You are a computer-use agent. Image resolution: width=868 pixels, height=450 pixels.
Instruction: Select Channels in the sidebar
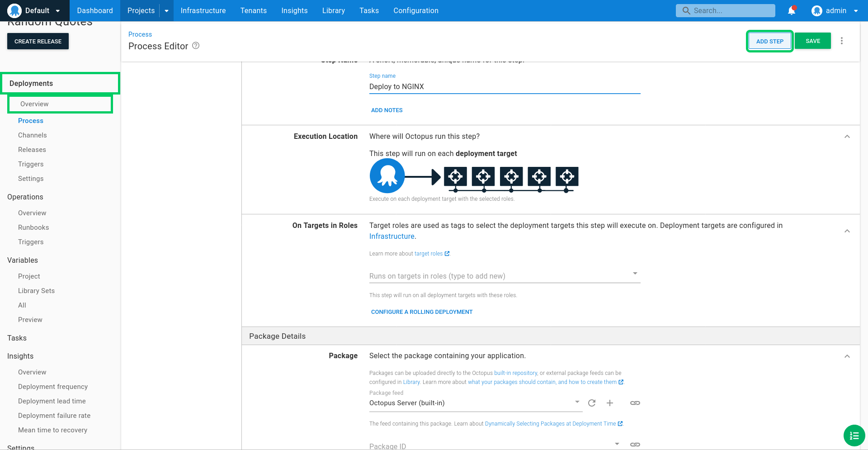tap(33, 135)
